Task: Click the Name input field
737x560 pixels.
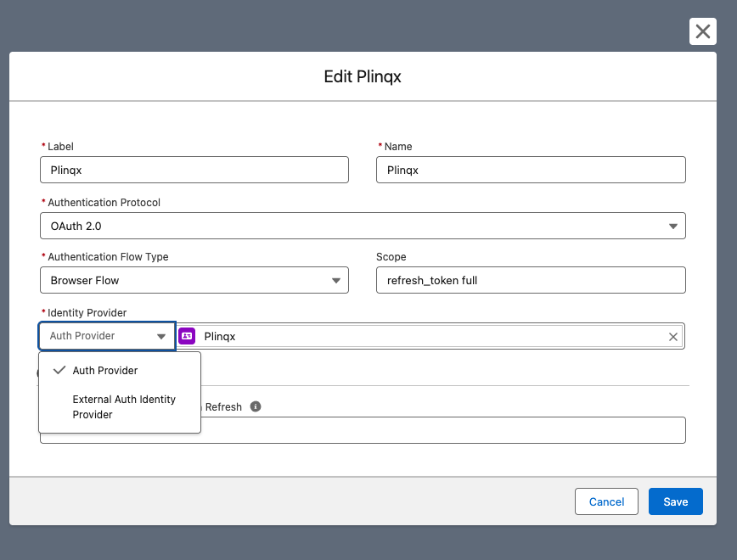Action: 531,170
